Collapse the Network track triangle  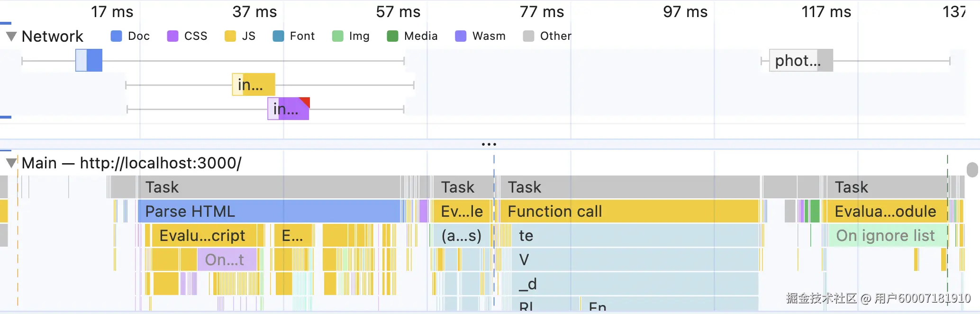click(11, 37)
